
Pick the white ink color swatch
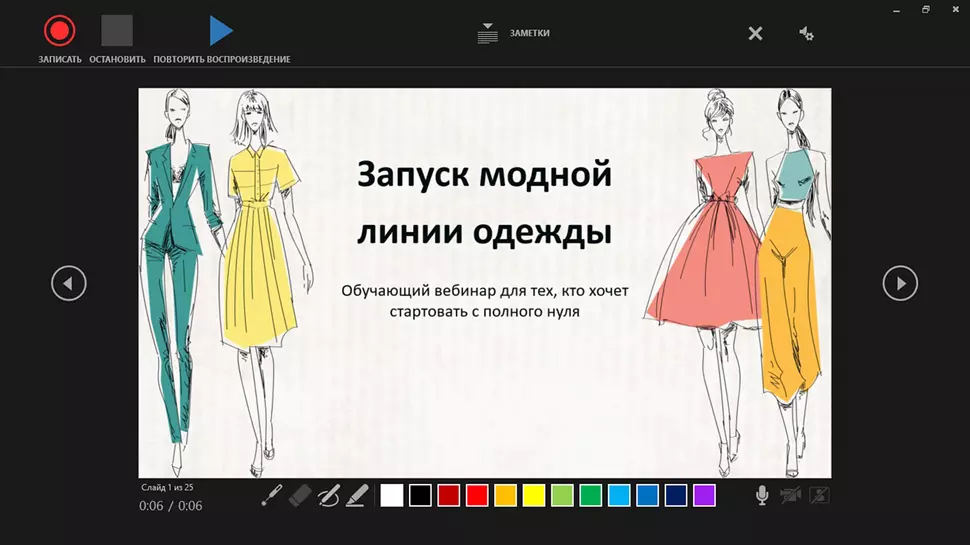pyautogui.click(x=392, y=495)
